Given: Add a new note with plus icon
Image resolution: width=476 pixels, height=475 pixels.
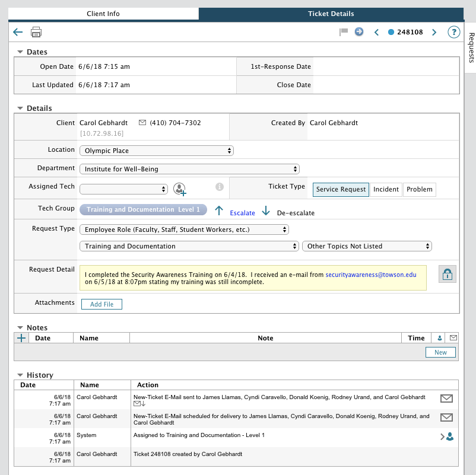Looking at the screenshot, I should pos(22,338).
